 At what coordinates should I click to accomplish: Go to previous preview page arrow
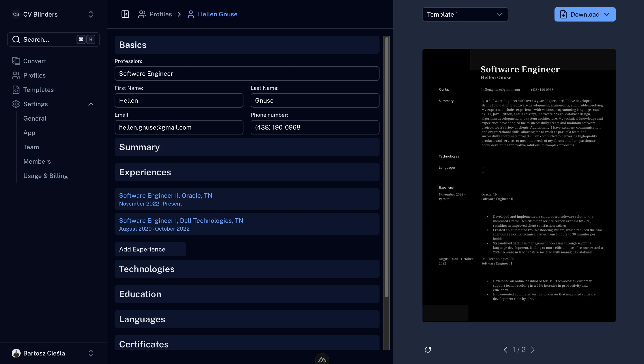[x=505, y=349]
